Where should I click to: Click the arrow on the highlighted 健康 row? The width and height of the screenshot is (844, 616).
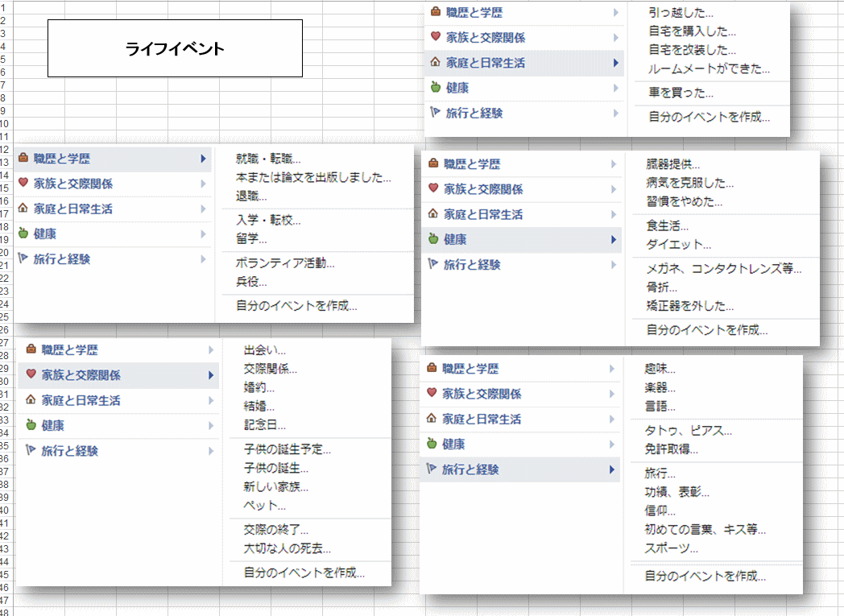click(x=614, y=239)
